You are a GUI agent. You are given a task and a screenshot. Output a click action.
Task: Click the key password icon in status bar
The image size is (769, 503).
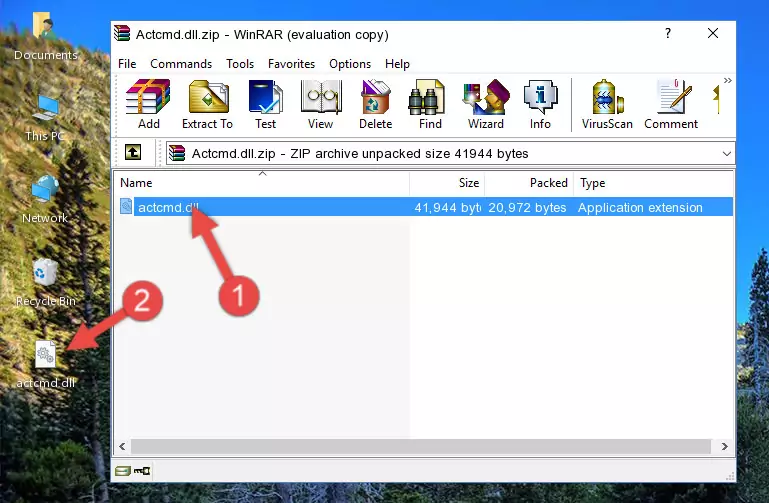(142, 471)
